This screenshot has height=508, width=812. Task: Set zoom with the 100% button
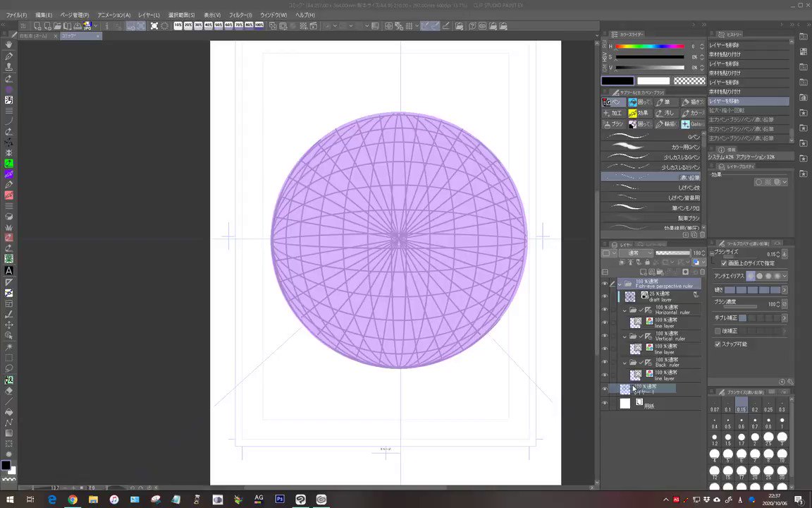click(x=259, y=25)
